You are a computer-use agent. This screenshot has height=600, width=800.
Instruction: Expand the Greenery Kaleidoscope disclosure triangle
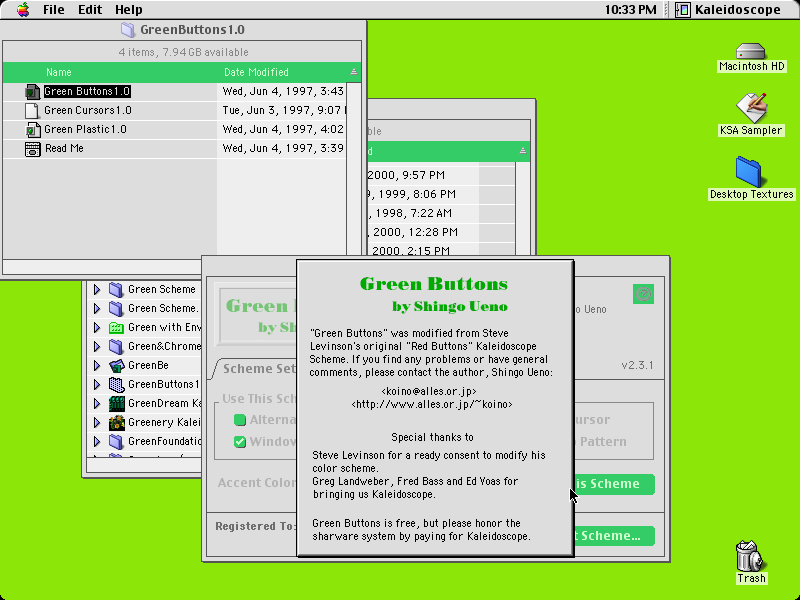click(x=97, y=422)
